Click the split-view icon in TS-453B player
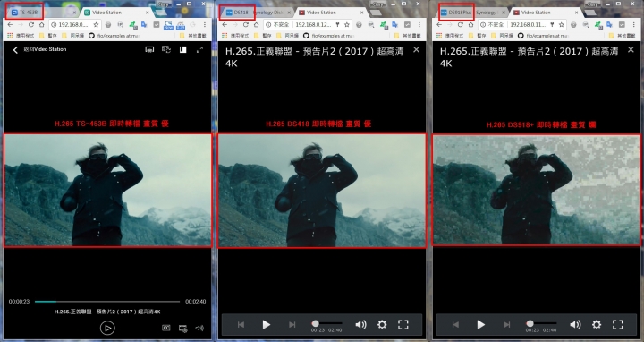644x342 pixels. (x=182, y=50)
